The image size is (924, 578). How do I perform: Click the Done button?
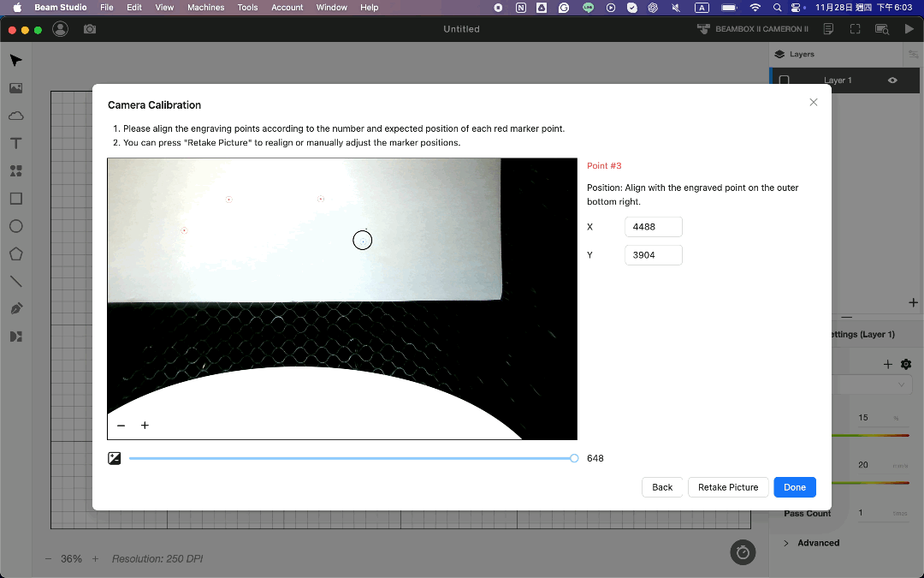[794, 487]
